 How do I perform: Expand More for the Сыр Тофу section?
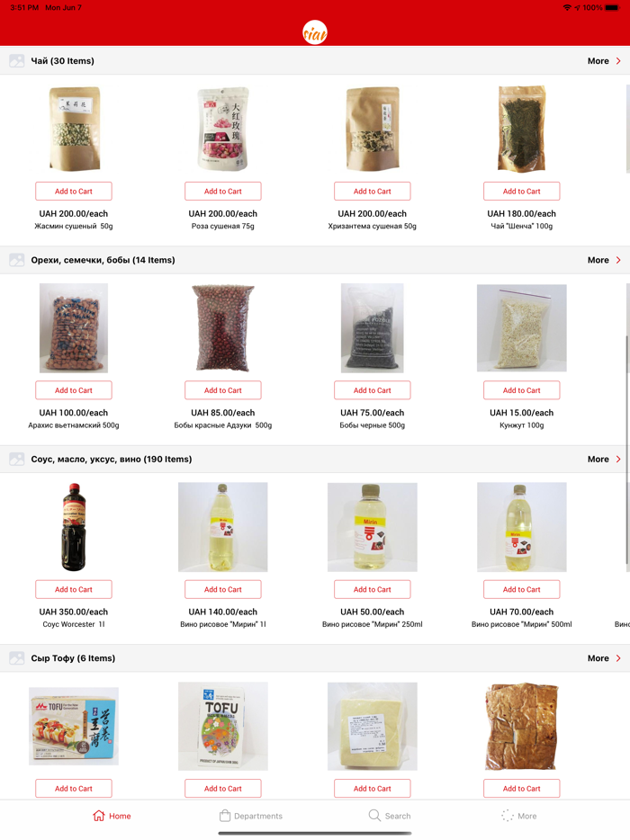point(604,657)
